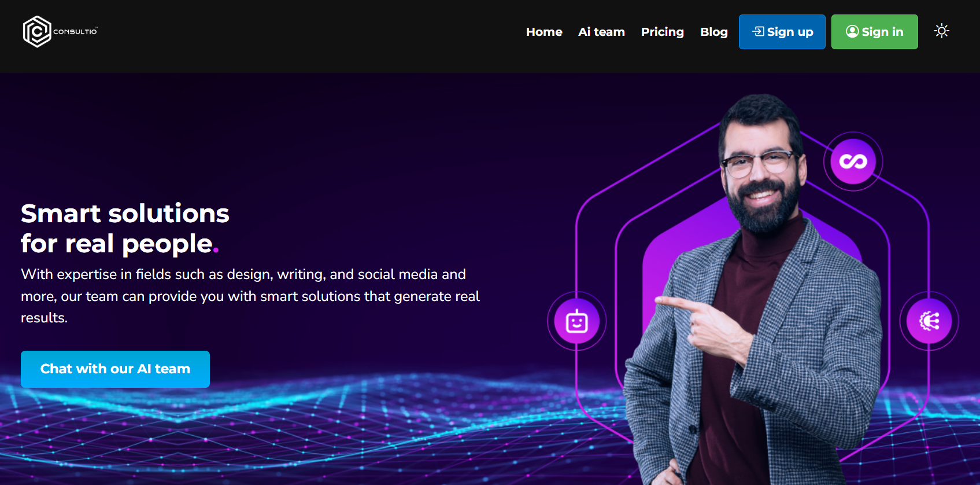Go to the Ai team page
The width and height of the screenshot is (980, 485).
601,32
